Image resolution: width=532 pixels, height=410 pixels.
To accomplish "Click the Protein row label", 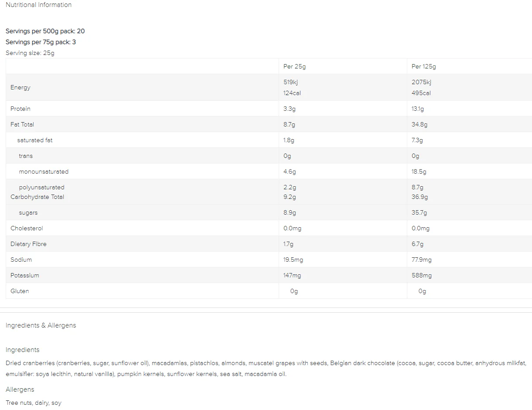I will tap(20, 109).
